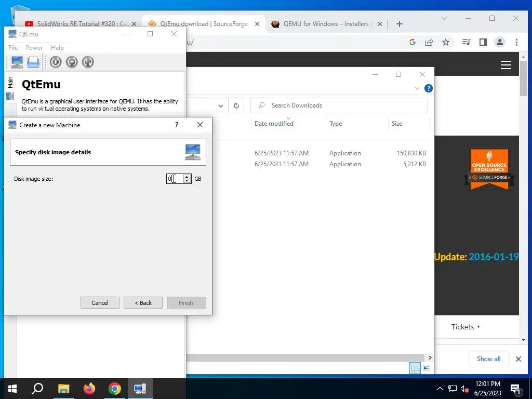Open Chrome from the taskbar
The image size is (532, 399).
click(x=115, y=389)
